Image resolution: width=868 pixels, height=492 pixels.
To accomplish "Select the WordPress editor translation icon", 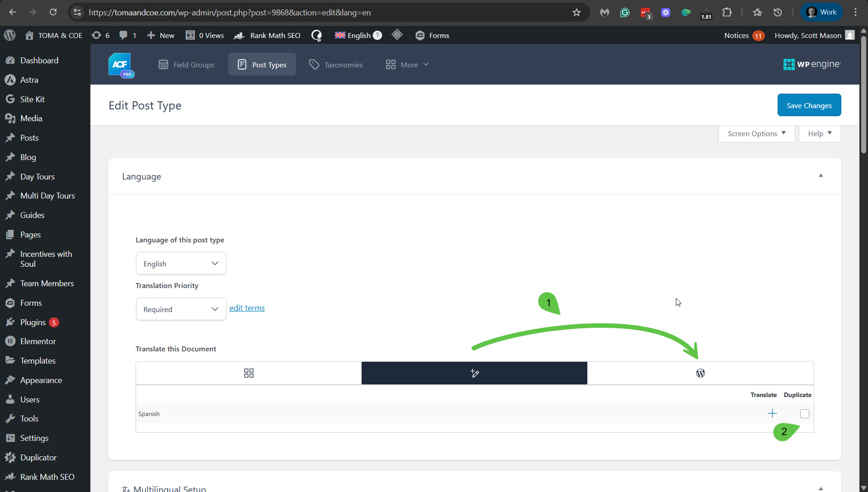I will tap(700, 373).
